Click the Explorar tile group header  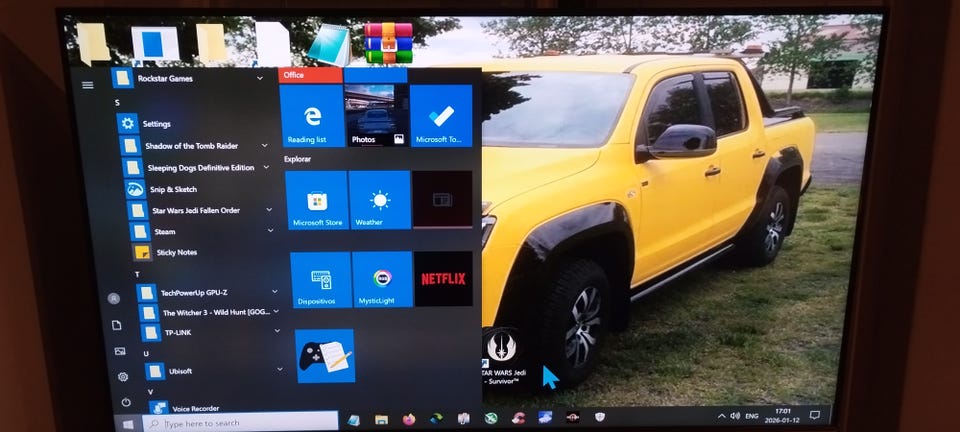pos(298,159)
